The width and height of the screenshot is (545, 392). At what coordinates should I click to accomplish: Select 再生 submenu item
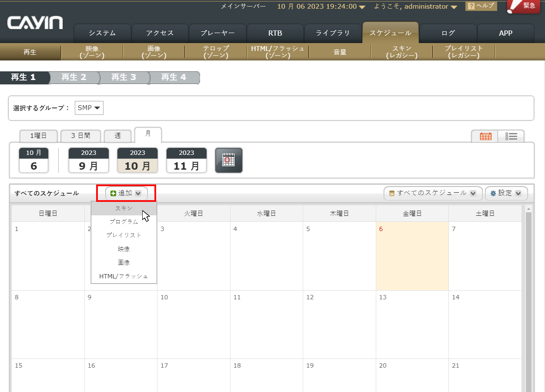[30, 52]
